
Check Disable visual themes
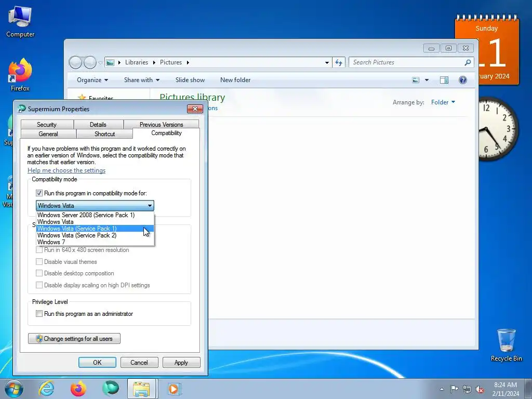pos(39,262)
